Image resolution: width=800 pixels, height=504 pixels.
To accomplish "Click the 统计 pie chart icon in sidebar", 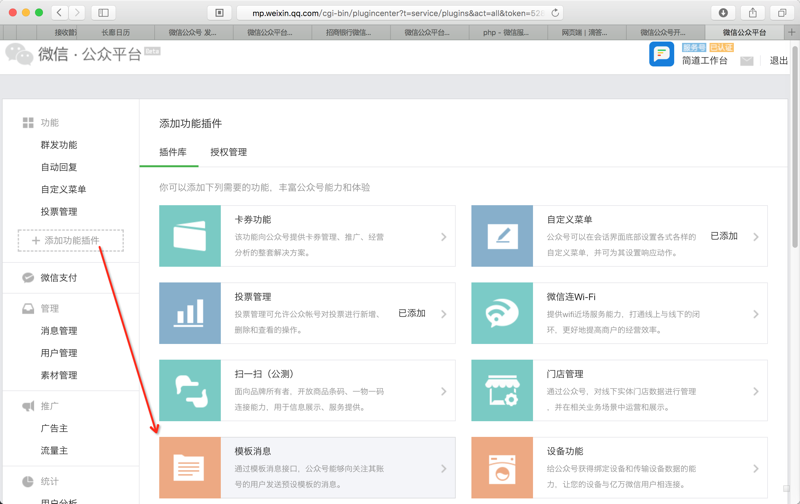I will click(x=28, y=482).
